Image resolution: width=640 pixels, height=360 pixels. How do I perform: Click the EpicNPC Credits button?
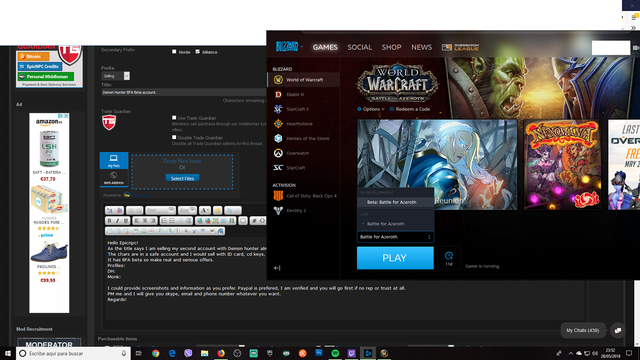point(40,66)
